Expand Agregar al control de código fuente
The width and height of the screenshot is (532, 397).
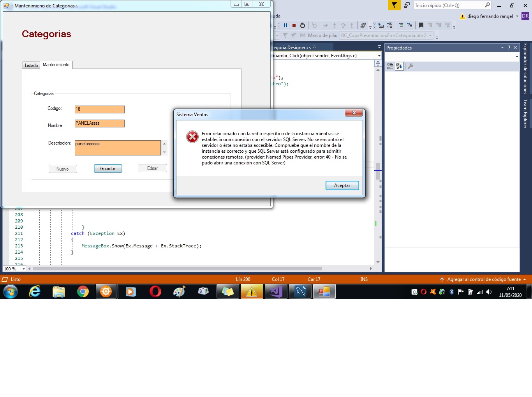pos(525,279)
